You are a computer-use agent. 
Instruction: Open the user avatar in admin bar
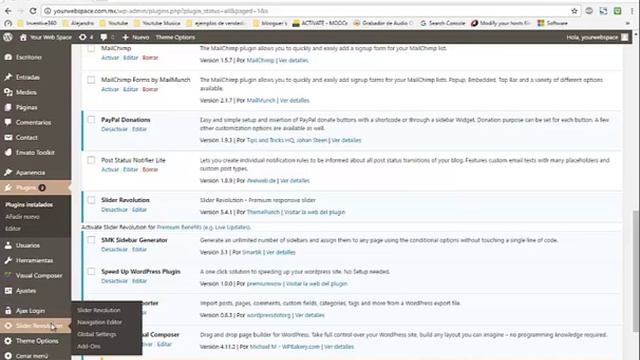click(624, 37)
